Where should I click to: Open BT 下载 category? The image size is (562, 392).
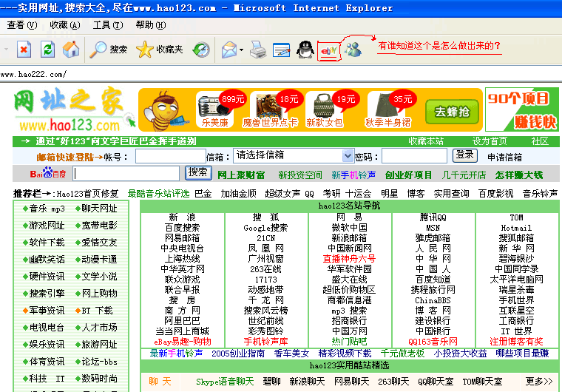click(97, 310)
